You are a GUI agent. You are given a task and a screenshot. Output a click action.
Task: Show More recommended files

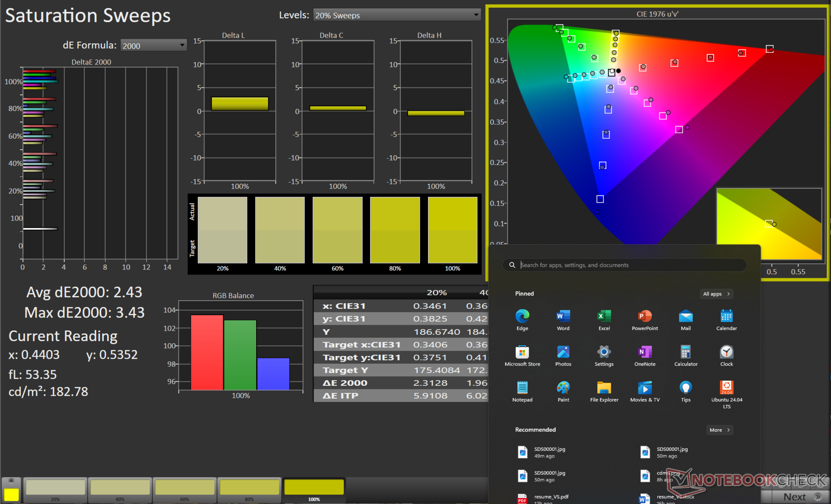coord(719,430)
